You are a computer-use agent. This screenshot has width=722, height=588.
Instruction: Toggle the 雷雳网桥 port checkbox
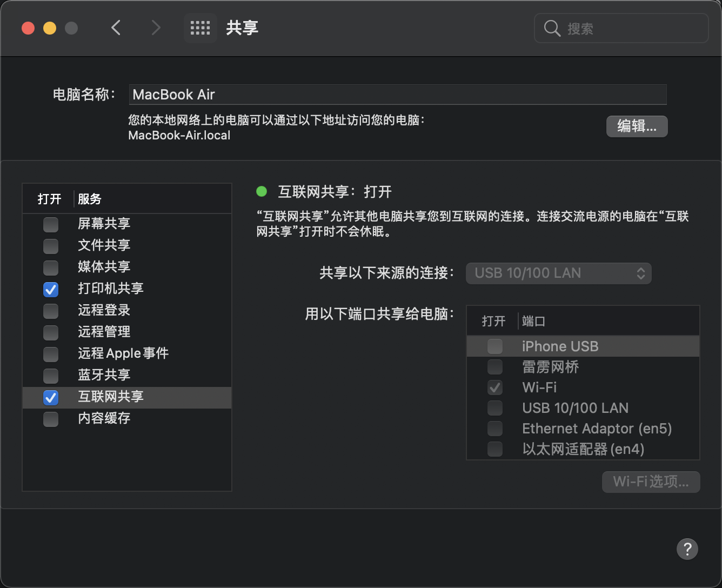pyautogui.click(x=495, y=367)
